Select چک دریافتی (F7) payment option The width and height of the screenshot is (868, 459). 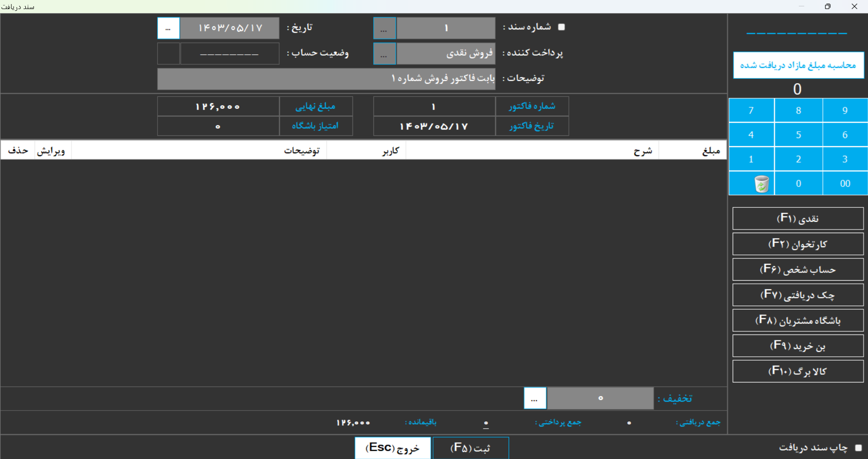pyautogui.click(x=798, y=295)
